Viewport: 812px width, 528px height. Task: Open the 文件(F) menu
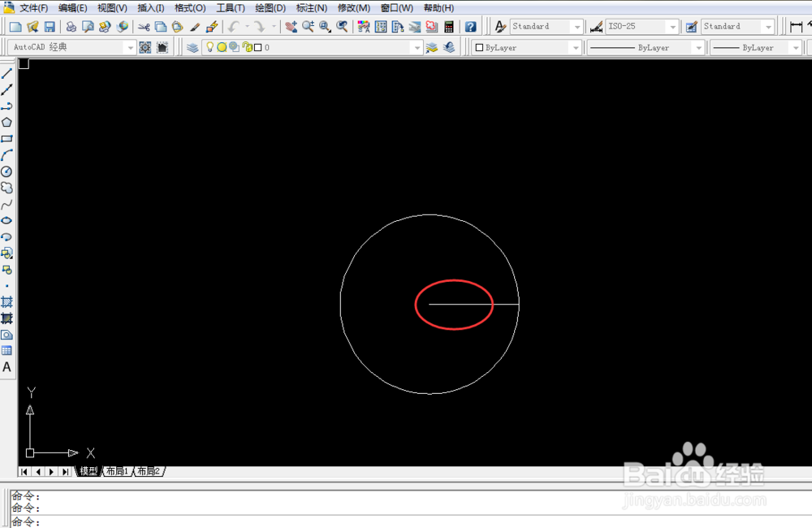[x=33, y=8]
